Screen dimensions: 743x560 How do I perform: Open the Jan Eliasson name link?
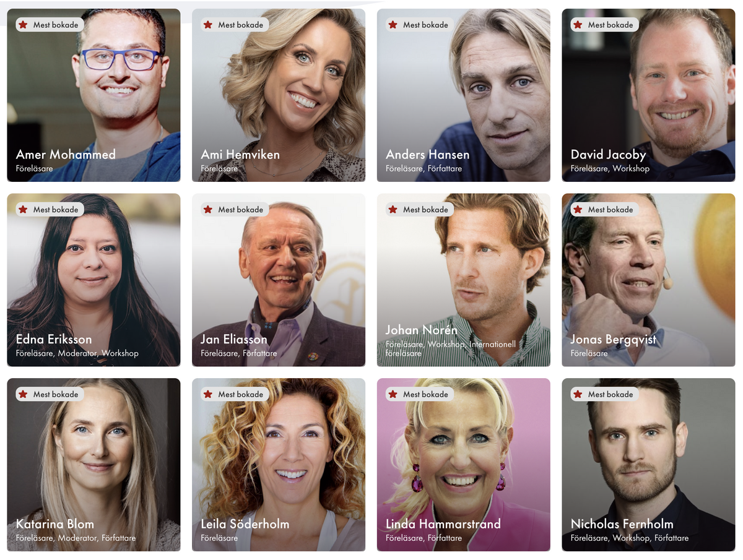[234, 339]
